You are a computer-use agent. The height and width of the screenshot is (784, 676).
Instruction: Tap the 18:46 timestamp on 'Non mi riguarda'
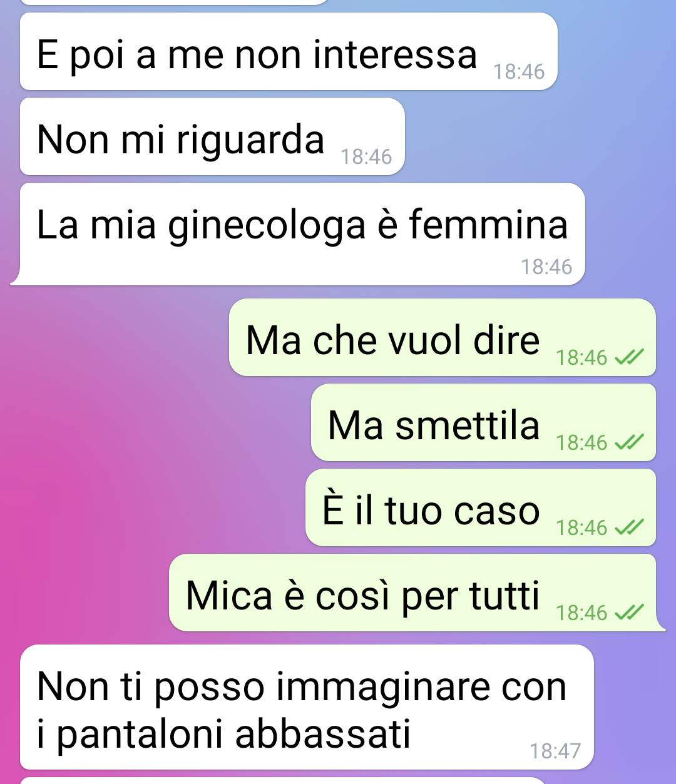point(366,156)
